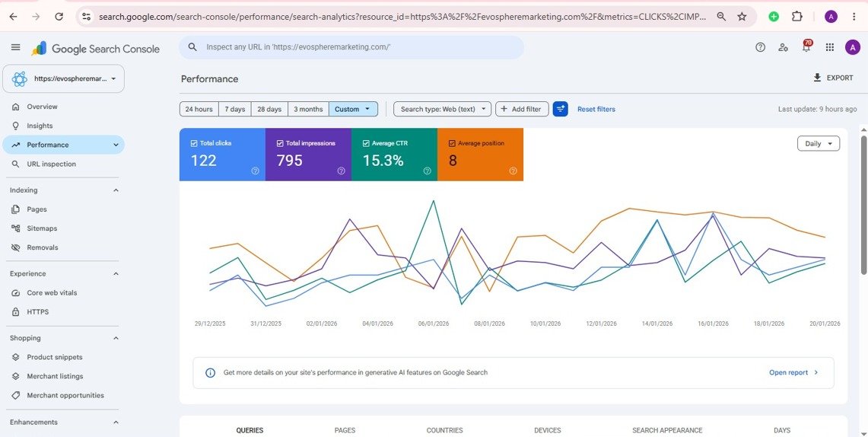The width and height of the screenshot is (868, 437).
Task: Click the zoom magnifier icon in address bar
Action: tap(721, 17)
